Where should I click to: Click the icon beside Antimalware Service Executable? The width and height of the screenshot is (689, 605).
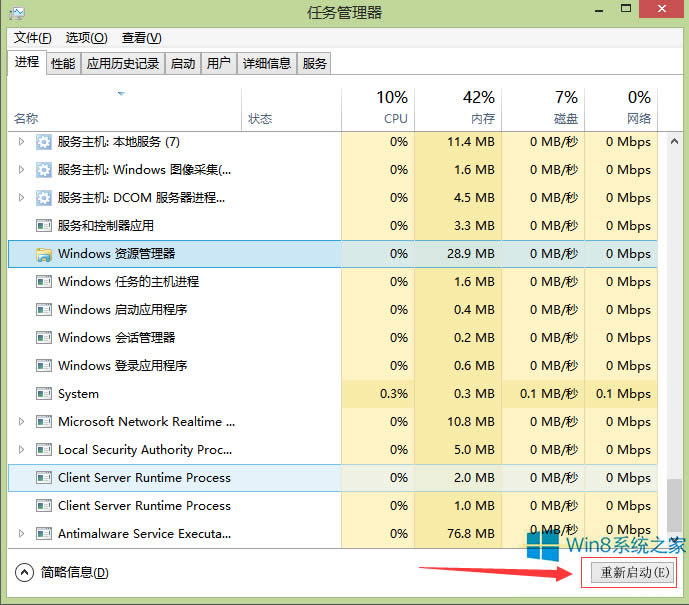coord(43,534)
